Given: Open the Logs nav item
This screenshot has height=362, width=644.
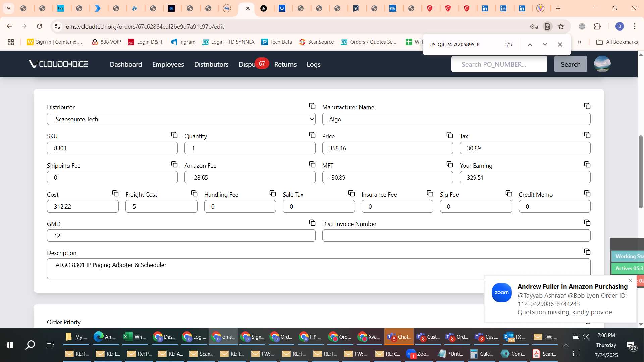Looking at the screenshot, I should [x=314, y=64].
